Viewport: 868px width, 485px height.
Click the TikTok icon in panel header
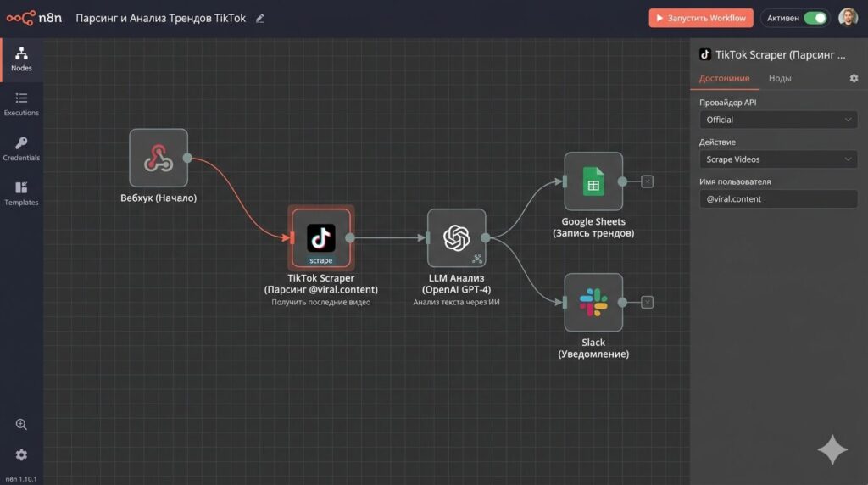click(705, 54)
